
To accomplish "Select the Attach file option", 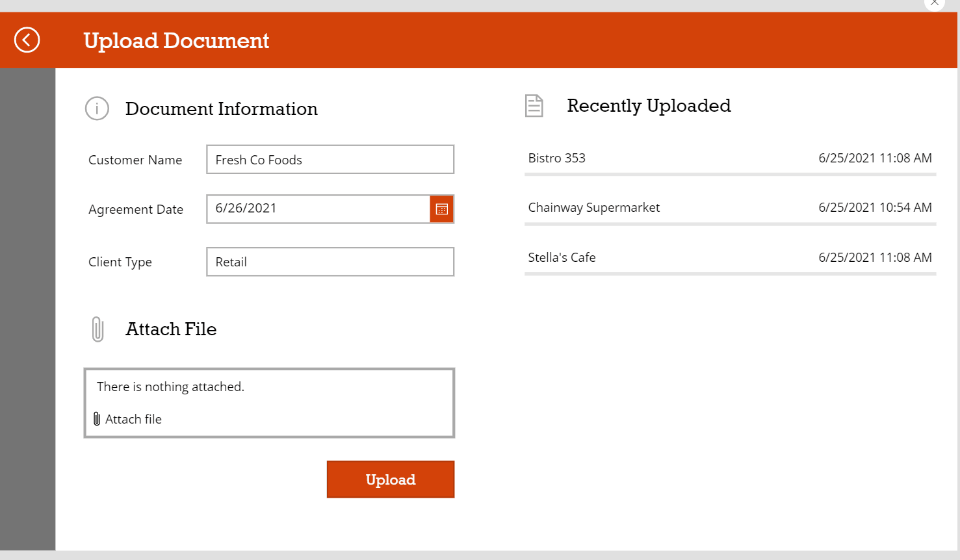I will click(x=133, y=418).
